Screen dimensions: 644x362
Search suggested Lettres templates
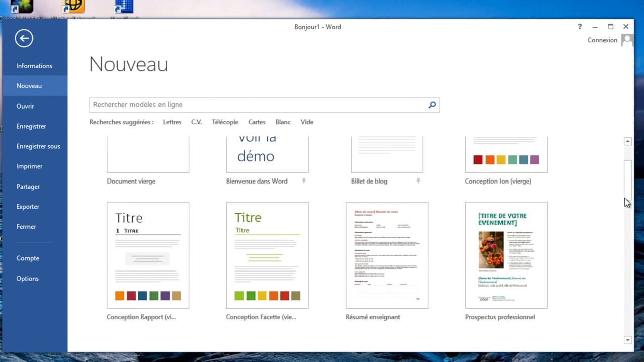172,122
